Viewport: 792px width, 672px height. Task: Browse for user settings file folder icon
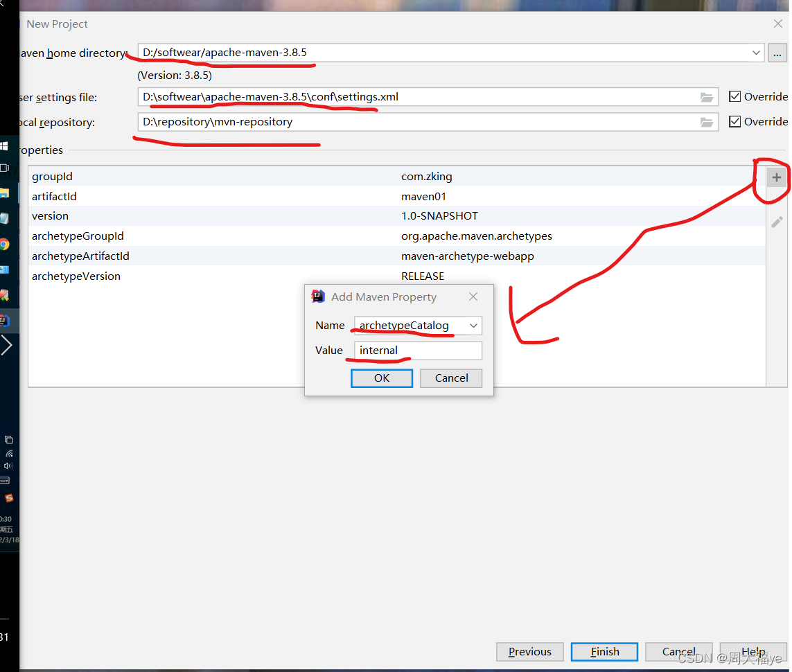click(x=707, y=98)
